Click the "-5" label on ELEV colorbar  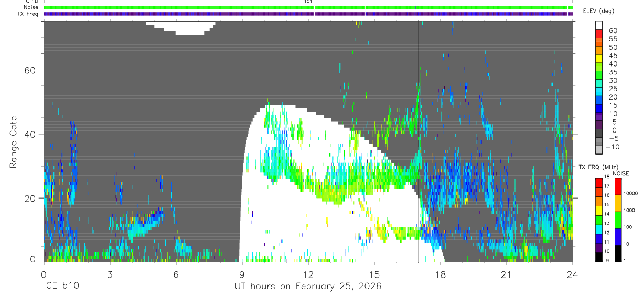[x=614, y=138]
